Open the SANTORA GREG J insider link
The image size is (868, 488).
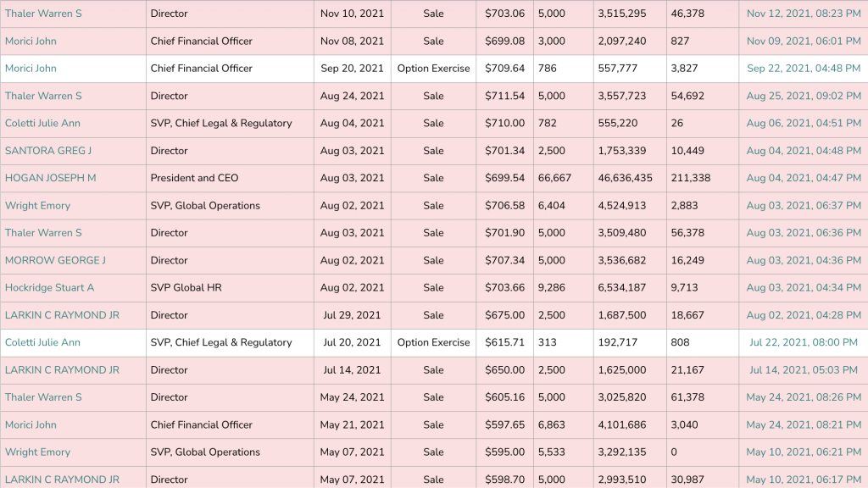click(x=48, y=151)
